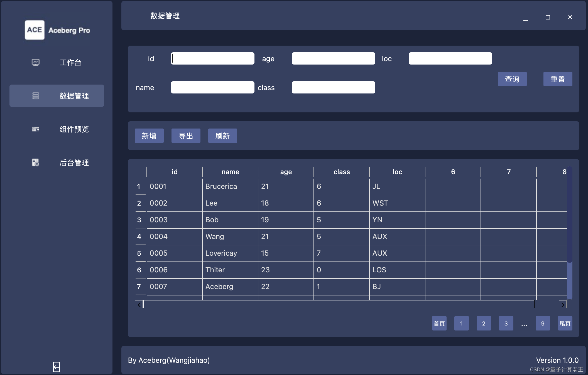Focus the name filter input field
The width and height of the screenshot is (588, 375).
[212, 87]
